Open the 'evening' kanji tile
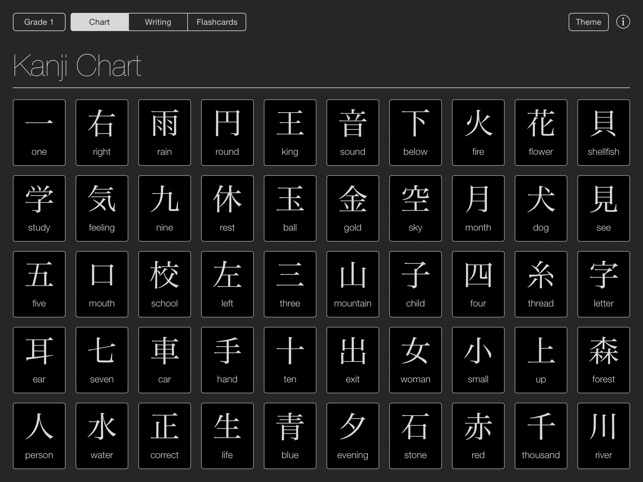This screenshot has width=643, height=482. pyautogui.click(x=353, y=436)
